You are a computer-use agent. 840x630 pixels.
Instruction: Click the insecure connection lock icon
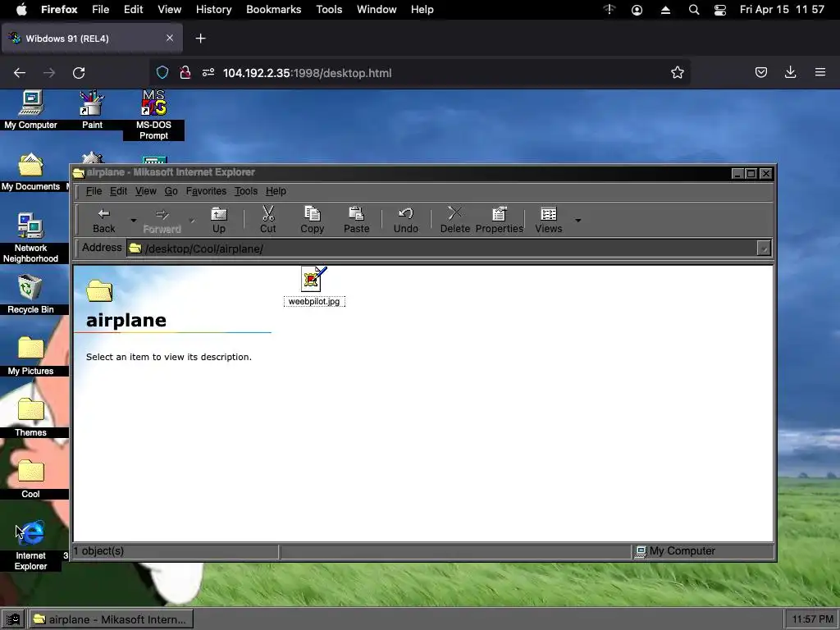(x=185, y=73)
